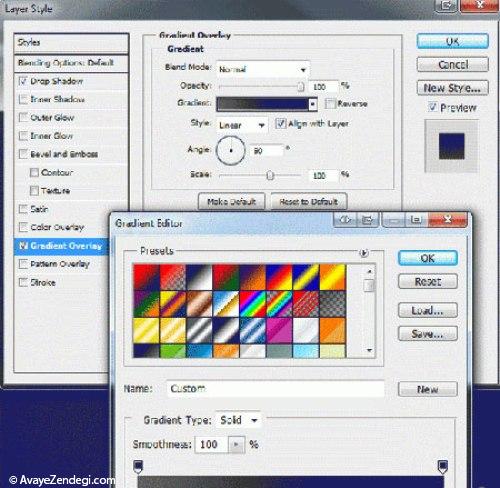500x488 pixels.
Task: Click the Load... button in Gradient Editor
Action: [x=428, y=310]
